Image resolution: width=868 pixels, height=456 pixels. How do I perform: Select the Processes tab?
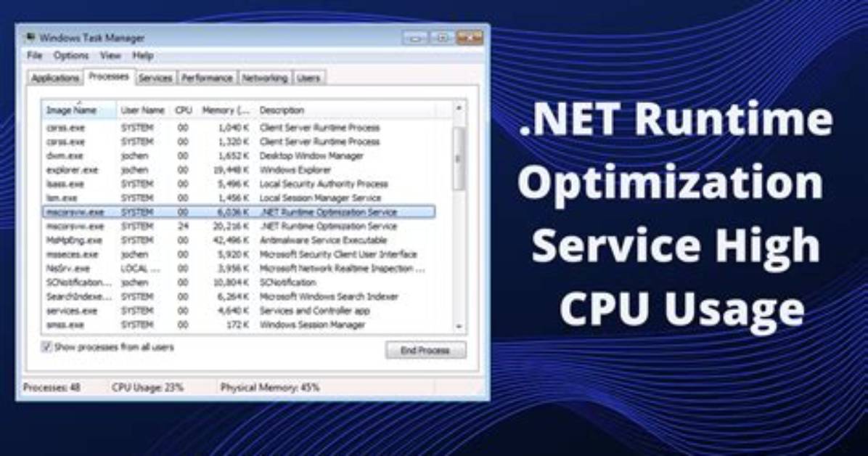(109, 76)
